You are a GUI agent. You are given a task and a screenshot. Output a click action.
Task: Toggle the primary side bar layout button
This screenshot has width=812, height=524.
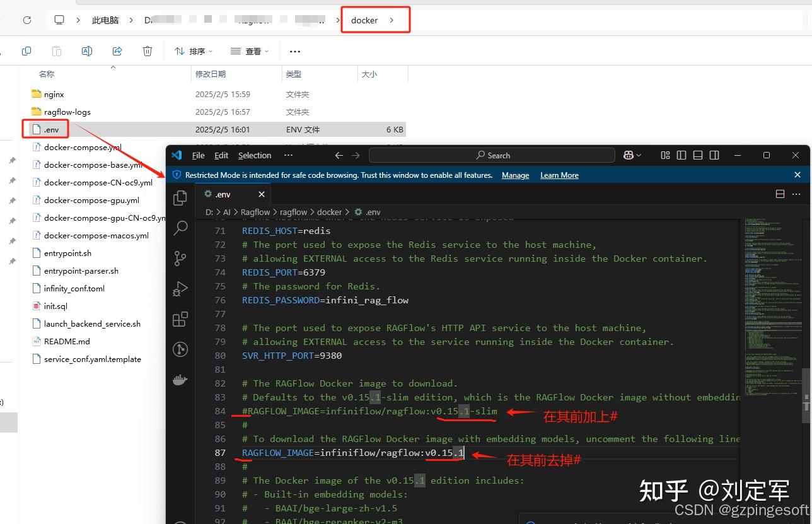pyautogui.click(x=681, y=155)
